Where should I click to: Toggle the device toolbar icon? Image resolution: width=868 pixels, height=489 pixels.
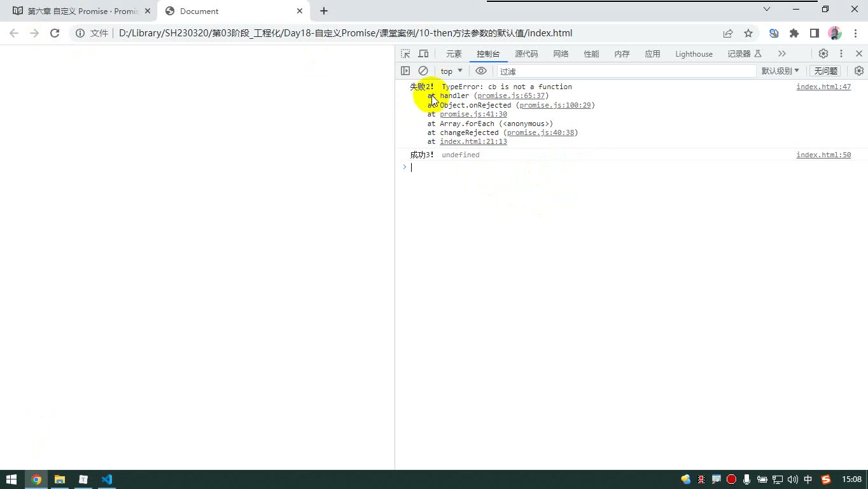pyautogui.click(x=423, y=53)
